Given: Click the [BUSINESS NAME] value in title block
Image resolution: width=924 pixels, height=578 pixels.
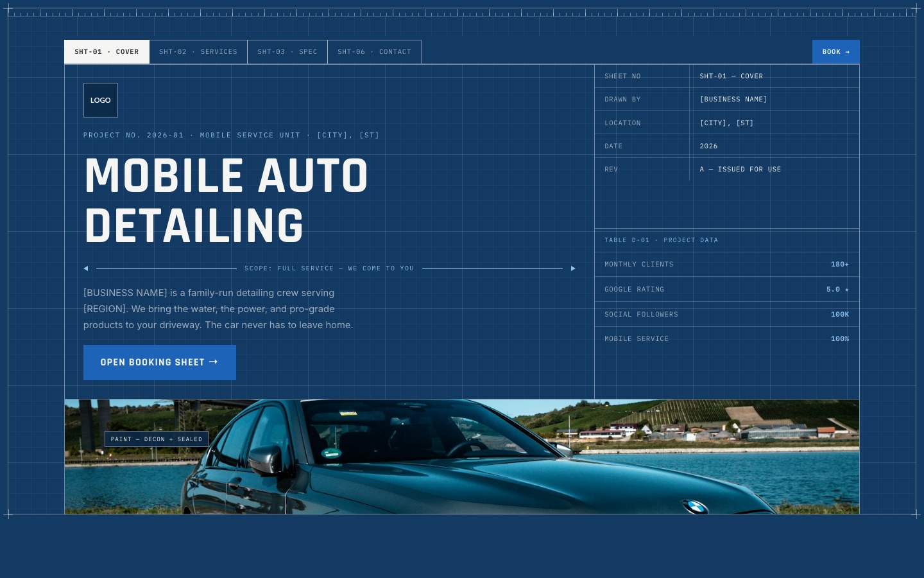Looking at the screenshot, I should coord(733,100).
